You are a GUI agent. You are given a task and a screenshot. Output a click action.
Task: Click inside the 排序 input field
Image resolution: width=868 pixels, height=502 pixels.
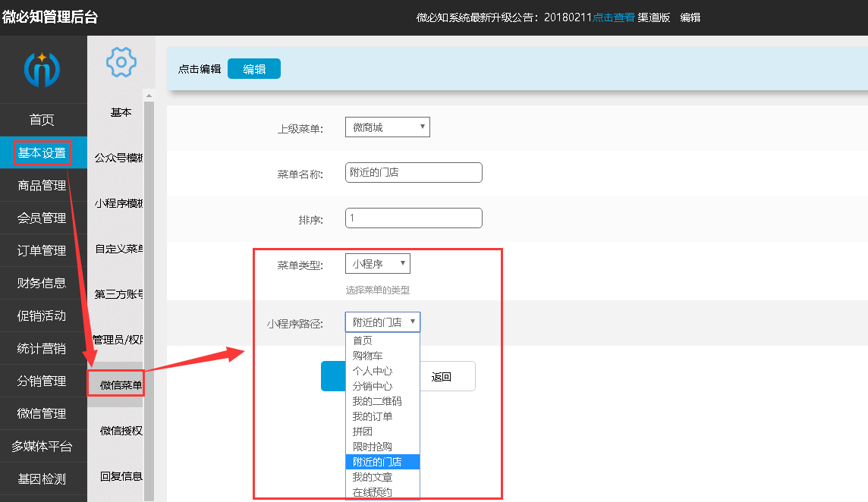(x=414, y=218)
